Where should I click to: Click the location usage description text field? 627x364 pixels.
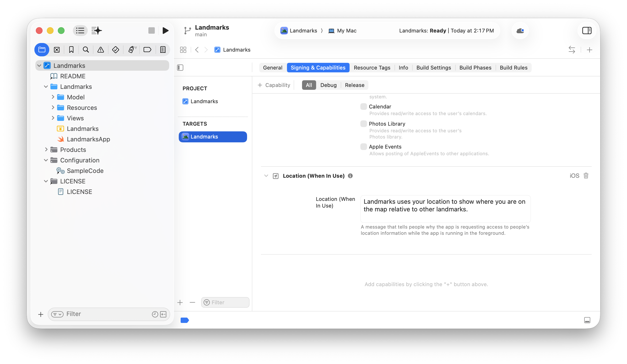(x=445, y=209)
